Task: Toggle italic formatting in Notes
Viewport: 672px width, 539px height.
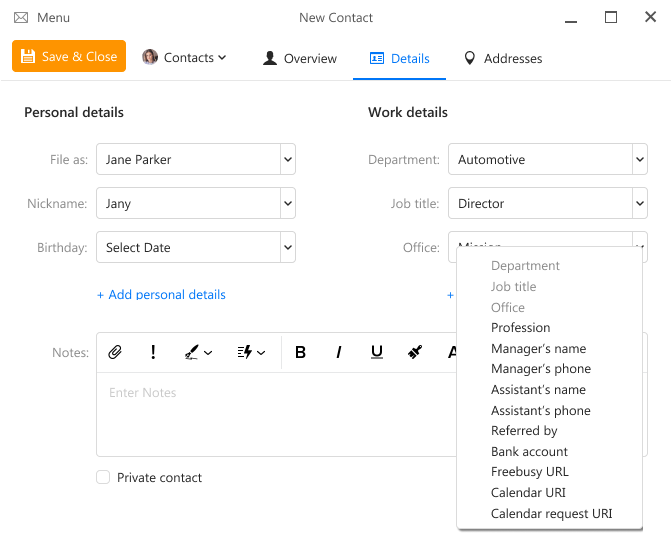Action: point(339,352)
